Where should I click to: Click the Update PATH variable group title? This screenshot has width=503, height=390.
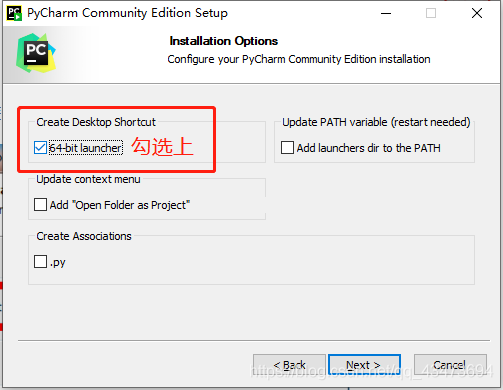pos(376,122)
